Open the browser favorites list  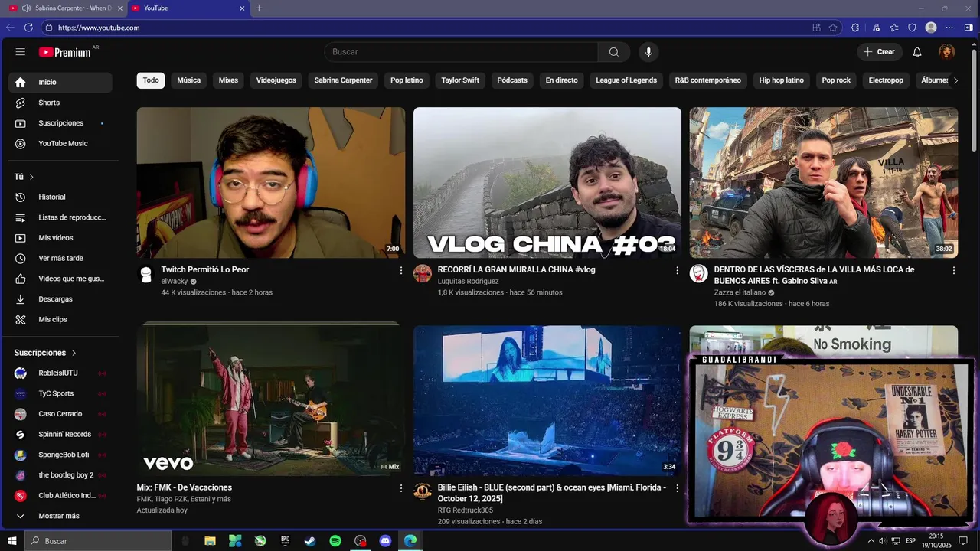(x=894, y=28)
